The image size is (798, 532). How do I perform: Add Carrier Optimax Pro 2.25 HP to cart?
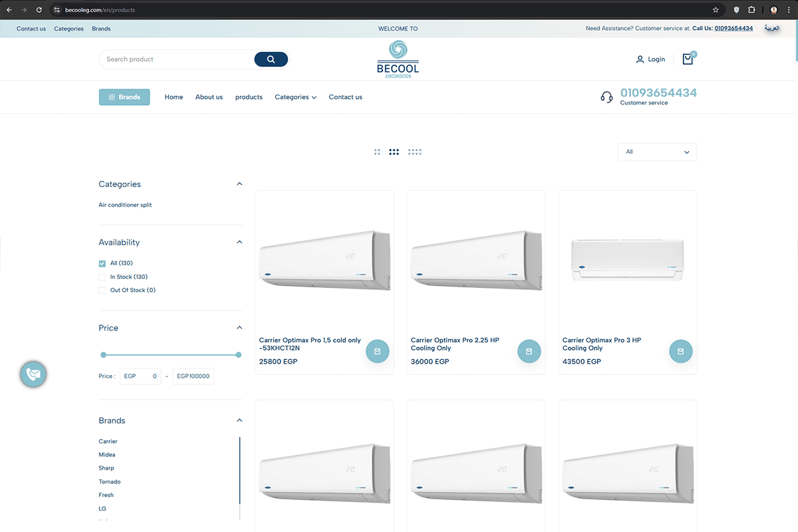coord(529,351)
